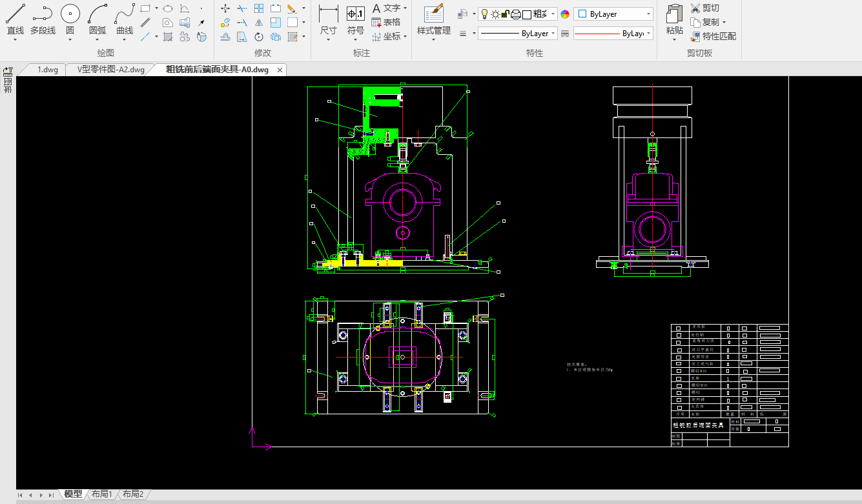The image size is (862, 504).
Task: Select the 直线 (Line) drawing tool
Action: 15,14
